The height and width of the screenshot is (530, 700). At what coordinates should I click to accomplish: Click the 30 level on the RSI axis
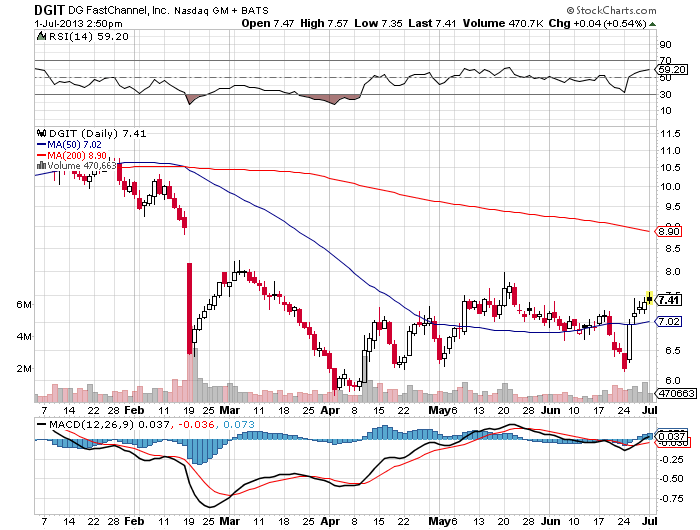point(665,94)
